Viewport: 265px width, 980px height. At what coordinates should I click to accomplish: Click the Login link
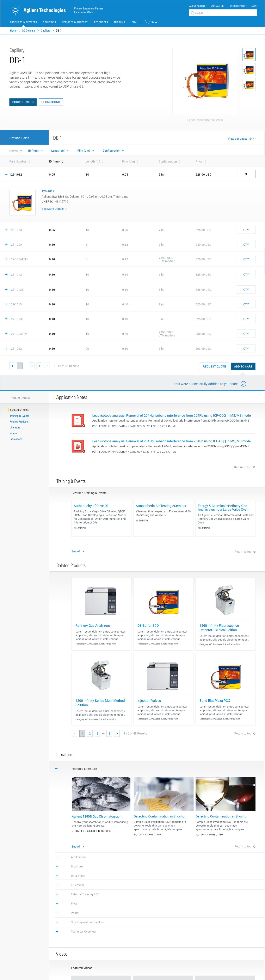click(x=254, y=6)
